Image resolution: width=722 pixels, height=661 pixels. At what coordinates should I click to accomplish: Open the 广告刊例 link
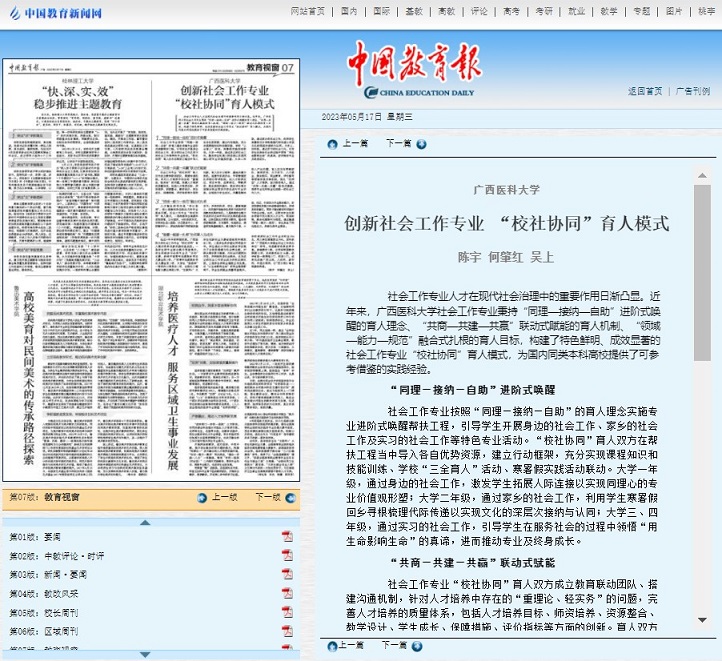click(x=693, y=91)
